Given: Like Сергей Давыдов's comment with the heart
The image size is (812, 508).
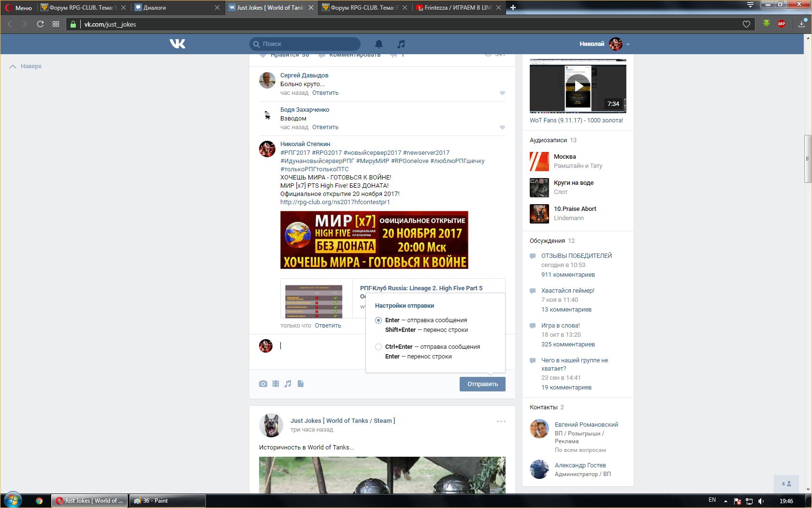Looking at the screenshot, I should click(x=502, y=93).
